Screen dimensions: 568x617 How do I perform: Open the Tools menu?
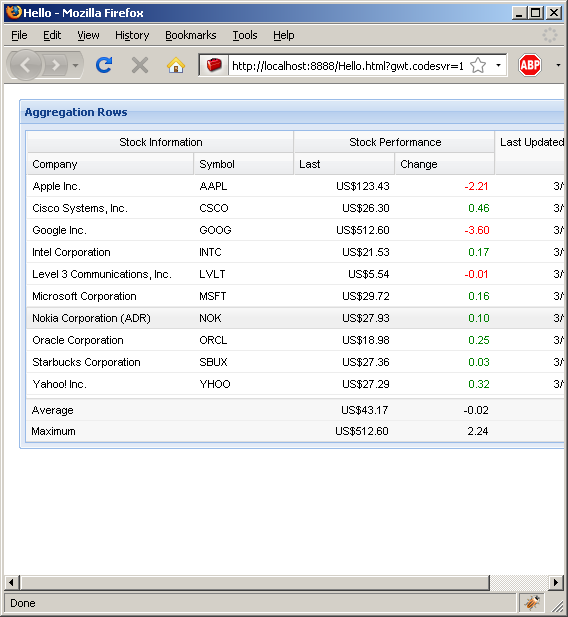pyautogui.click(x=245, y=35)
